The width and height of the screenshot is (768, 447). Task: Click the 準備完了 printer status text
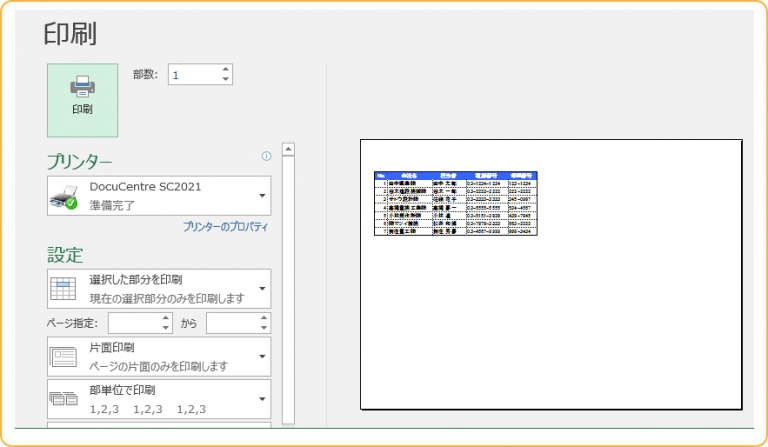coord(112,206)
